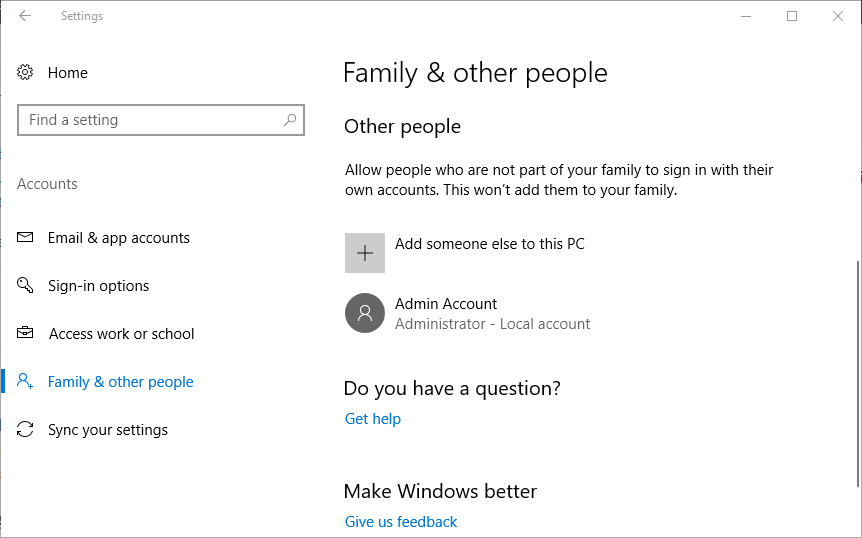Click the back arrow in title bar
The image size is (862, 538).
point(25,16)
